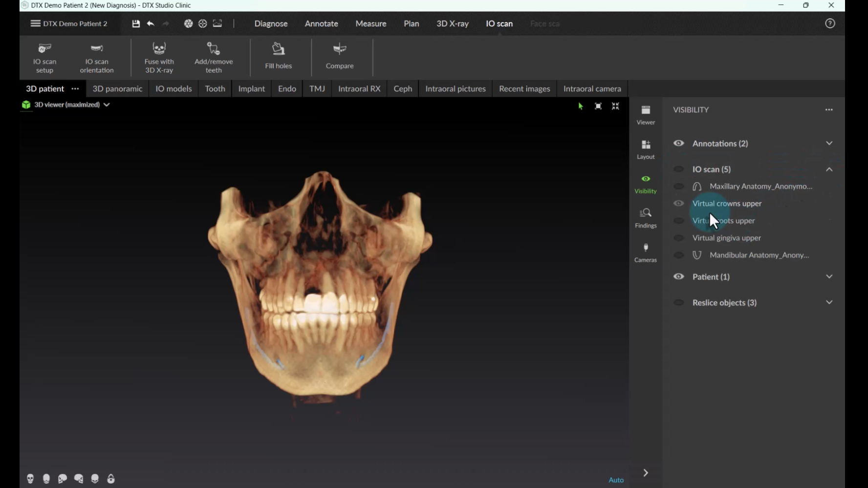Hide the Patient group
Image resolution: width=868 pixels, height=488 pixels.
(679, 276)
